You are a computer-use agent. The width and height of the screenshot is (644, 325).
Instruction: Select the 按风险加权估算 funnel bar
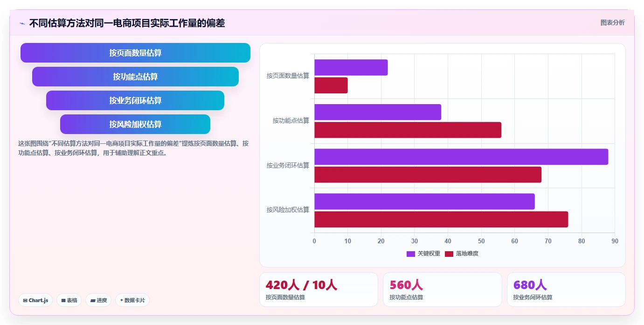point(135,124)
